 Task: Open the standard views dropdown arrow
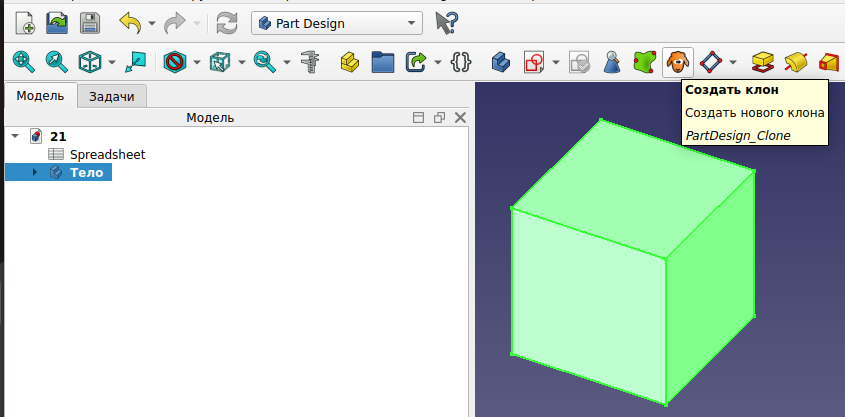pyautogui.click(x=112, y=62)
